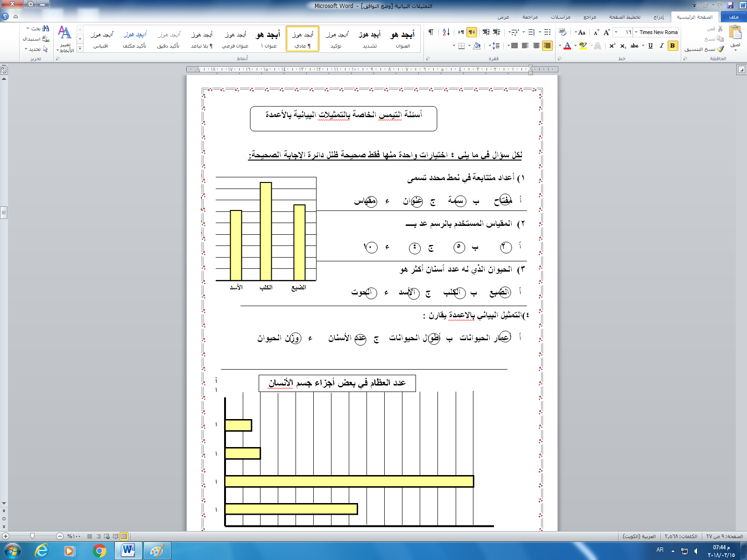Toggle right-to-left text direction

pyautogui.click(x=472, y=32)
